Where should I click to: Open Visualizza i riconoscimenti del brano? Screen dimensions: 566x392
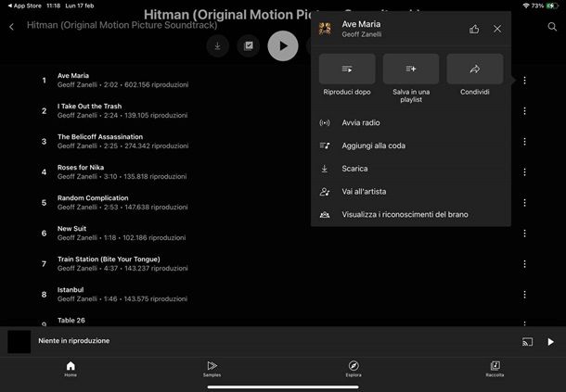click(411, 215)
